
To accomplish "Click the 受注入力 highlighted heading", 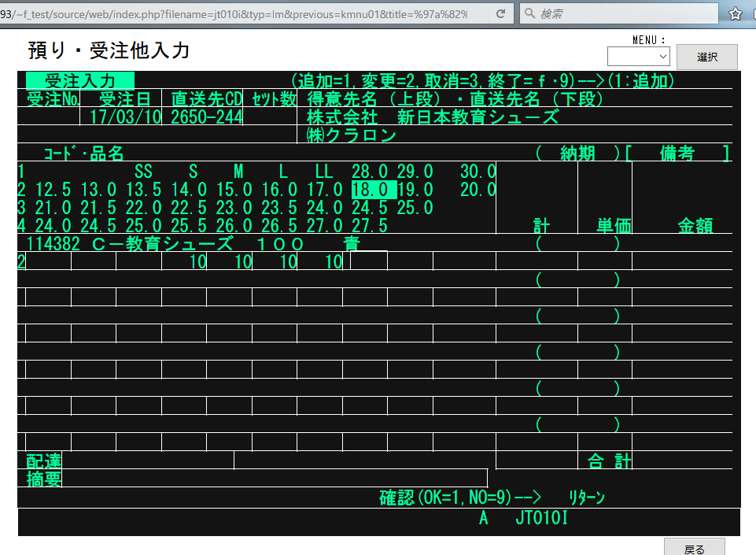I will (x=79, y=80).
